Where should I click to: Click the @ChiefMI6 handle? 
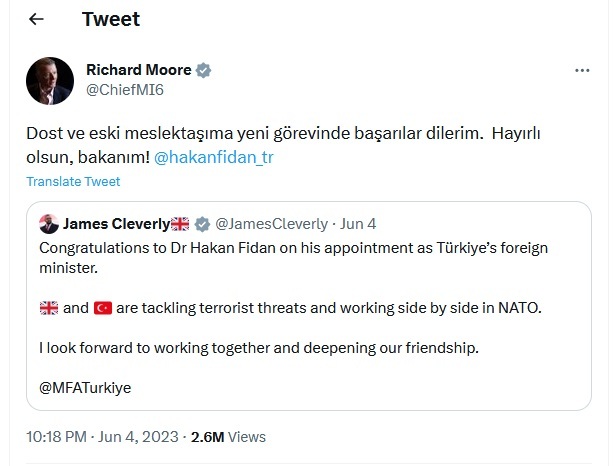[123, 91]
